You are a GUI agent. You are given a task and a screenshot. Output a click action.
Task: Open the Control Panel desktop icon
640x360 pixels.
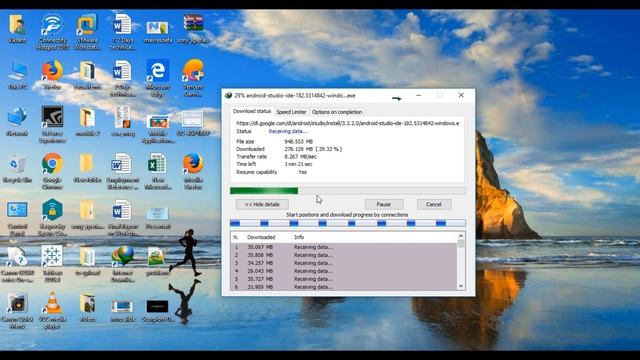click(x=17, y=218)
